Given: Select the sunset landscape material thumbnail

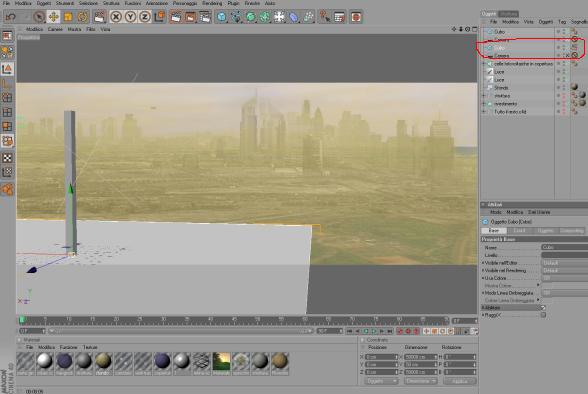Looking at the screenshot, I should coord(221,361).
